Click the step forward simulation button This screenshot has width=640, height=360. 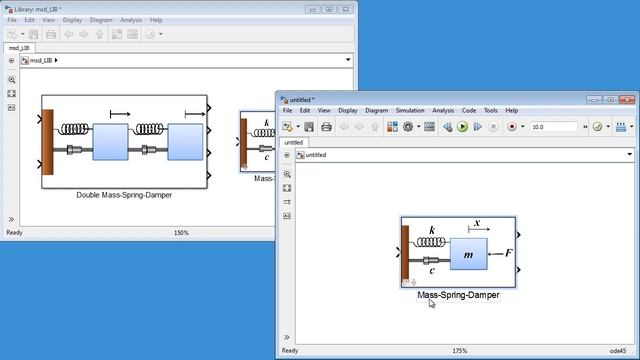pos(478,127)
